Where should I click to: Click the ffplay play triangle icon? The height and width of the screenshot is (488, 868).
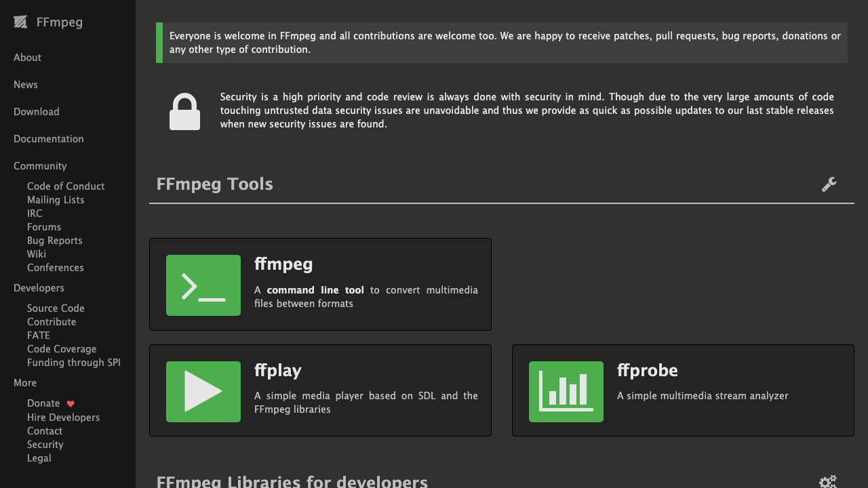[x=203, y=392]
